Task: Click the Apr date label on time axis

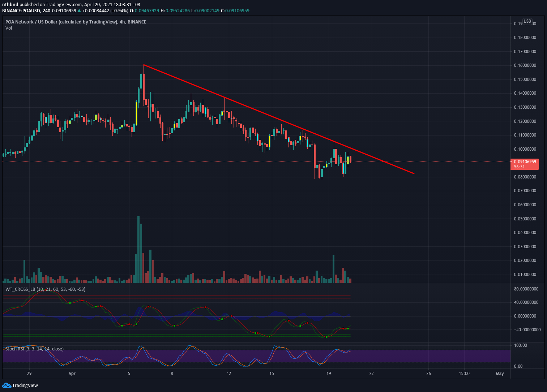Action: [72, 374]
